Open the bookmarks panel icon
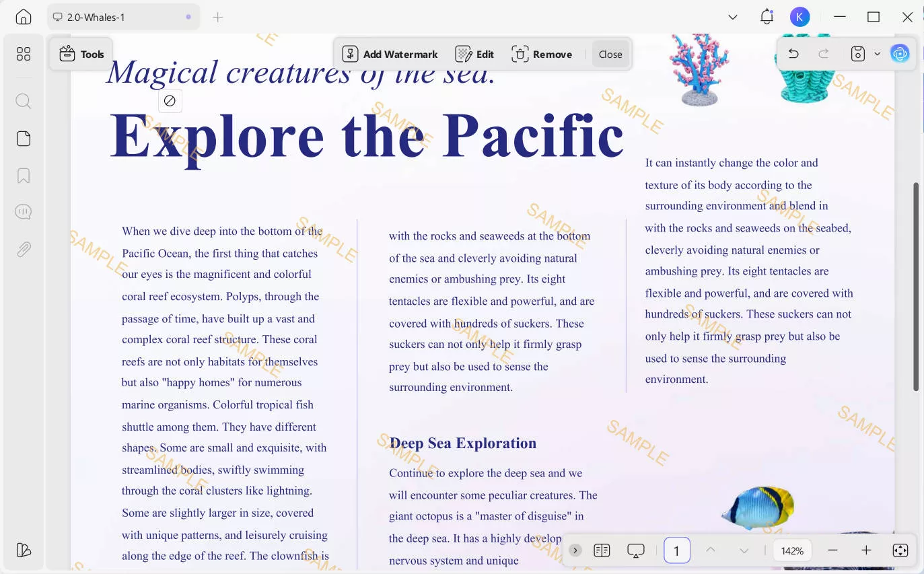Screen dimensions: 924x574 [24, 176]
